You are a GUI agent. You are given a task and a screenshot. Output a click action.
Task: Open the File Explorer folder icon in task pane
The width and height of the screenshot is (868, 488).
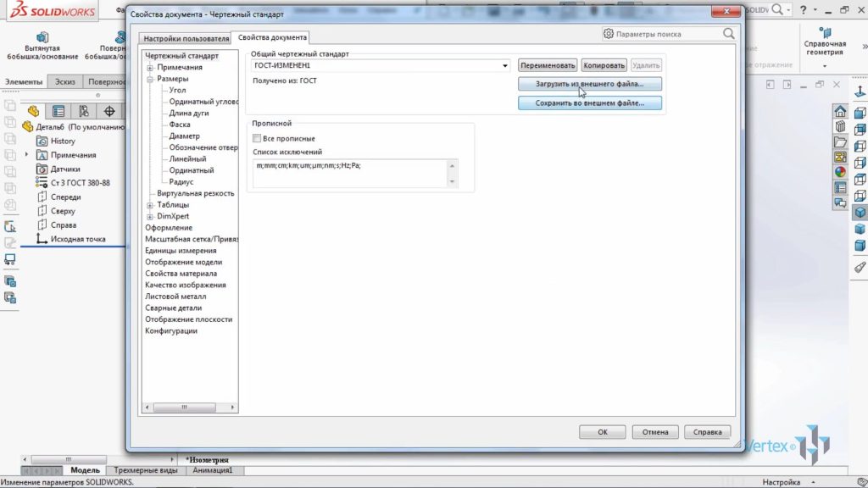point(840,142)
